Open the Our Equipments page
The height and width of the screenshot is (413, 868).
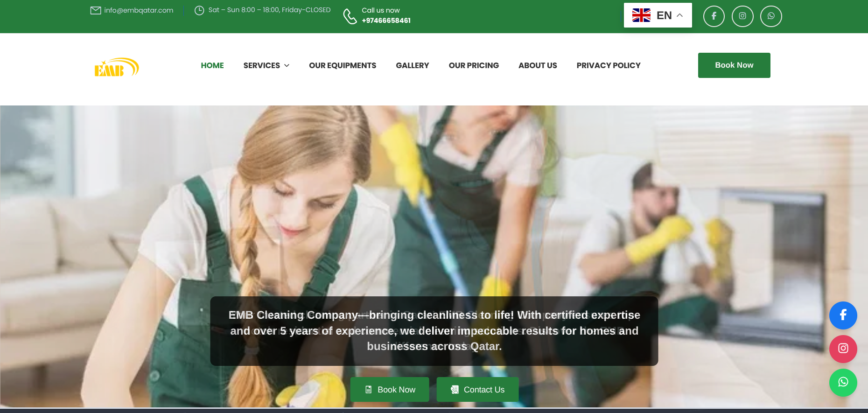pos(343,65)
